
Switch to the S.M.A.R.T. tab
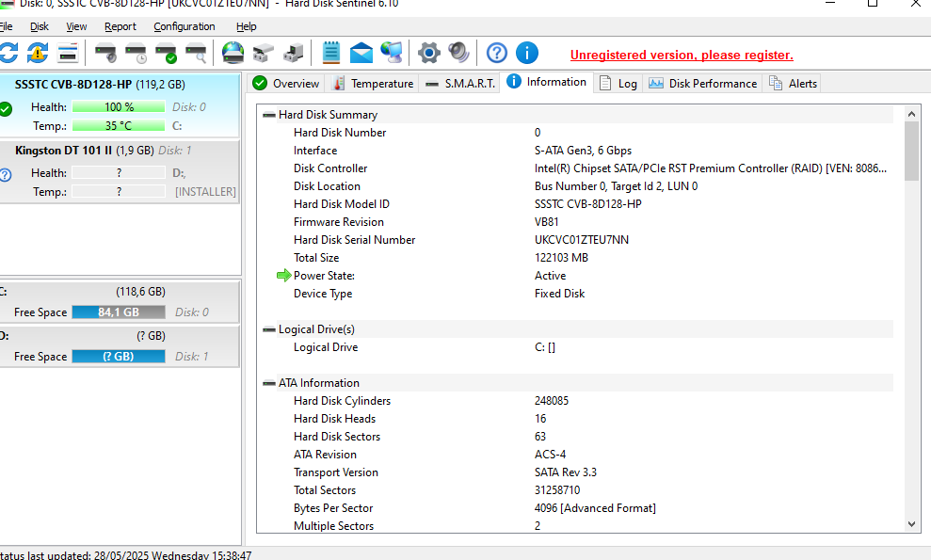pyautogui.click(x=459, y=84)
